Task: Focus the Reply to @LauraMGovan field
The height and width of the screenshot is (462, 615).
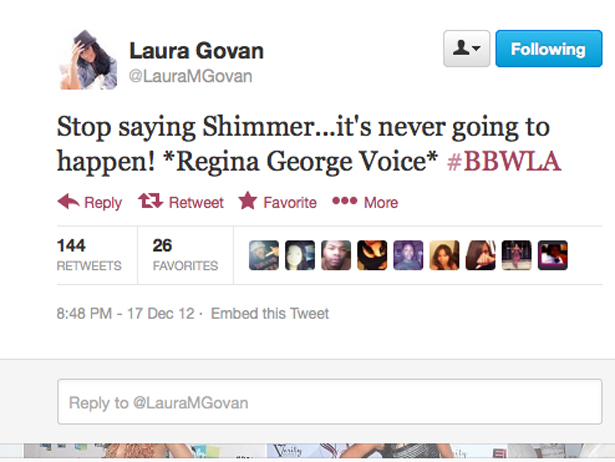Action: click(330, 402)
